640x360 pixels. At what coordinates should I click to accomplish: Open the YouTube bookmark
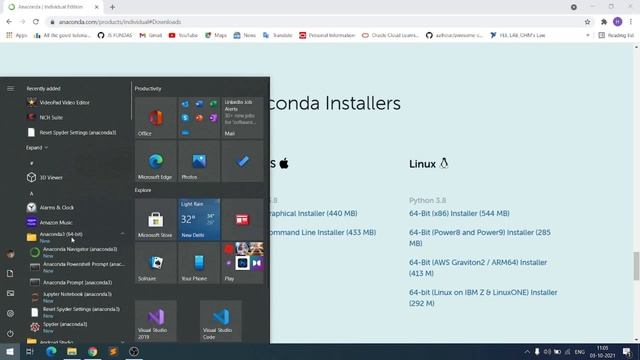pos(183,36)
